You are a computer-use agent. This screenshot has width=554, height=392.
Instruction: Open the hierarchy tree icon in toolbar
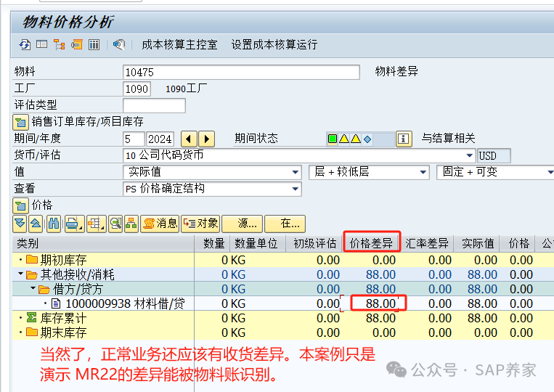(59, 45)
